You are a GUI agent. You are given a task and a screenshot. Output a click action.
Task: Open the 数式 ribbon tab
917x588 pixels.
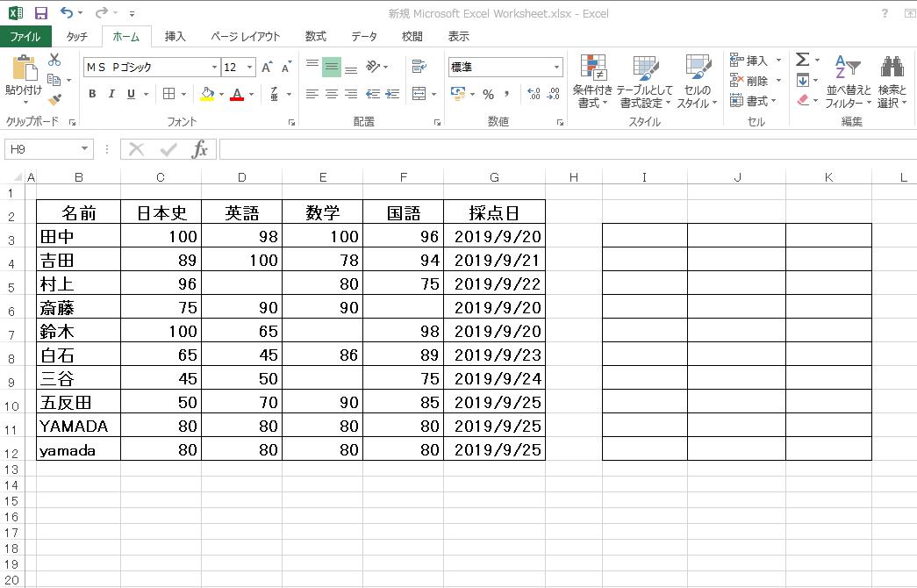click(315, 36)
